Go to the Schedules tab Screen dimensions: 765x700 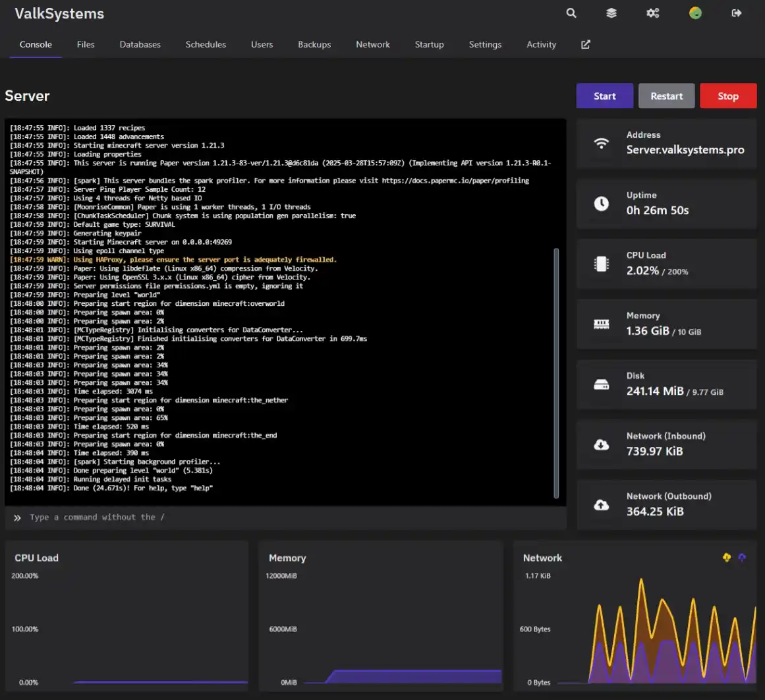(x=206, y=44)
